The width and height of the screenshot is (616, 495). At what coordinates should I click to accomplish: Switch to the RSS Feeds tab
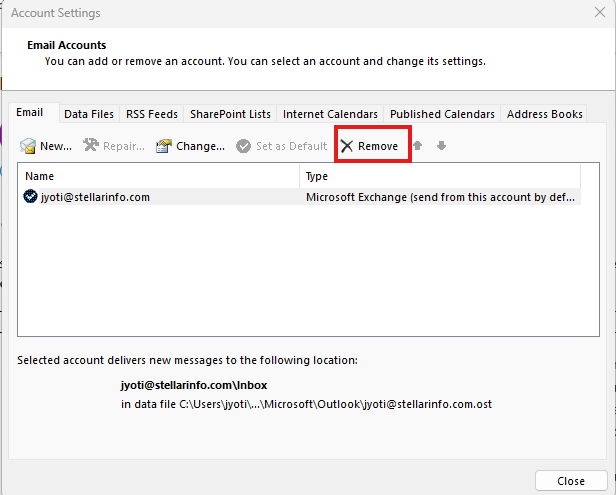click(x=153, y=115)
